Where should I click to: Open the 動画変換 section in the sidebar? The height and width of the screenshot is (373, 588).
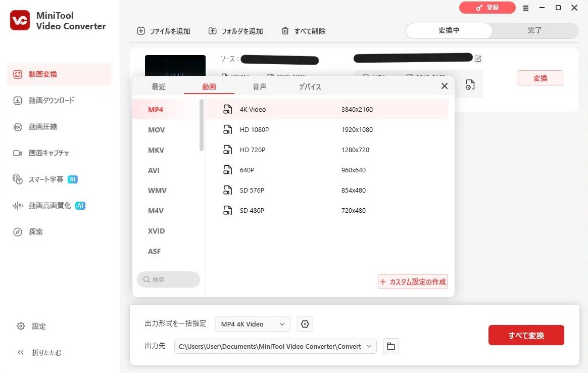coord(59,74)
